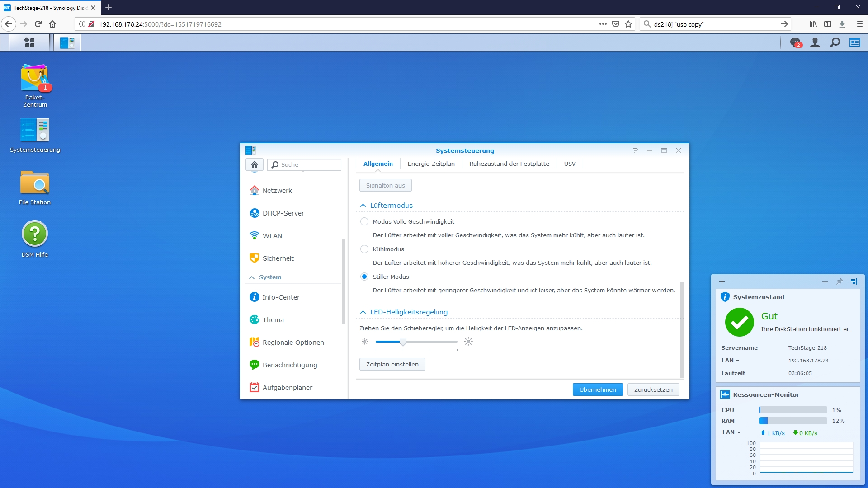The image size is (868, 488).
Task: Open the DSM main menu grid icon
Action: (x=29, y=42)
